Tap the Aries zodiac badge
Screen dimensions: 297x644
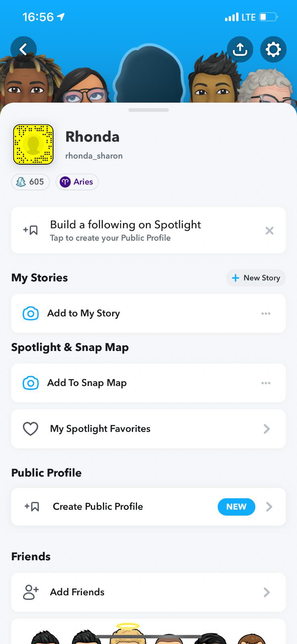(x=77, y=182)
